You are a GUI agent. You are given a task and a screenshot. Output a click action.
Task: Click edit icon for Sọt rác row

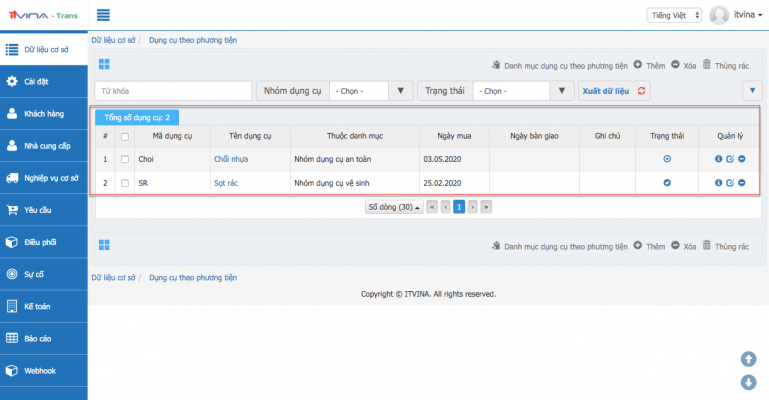[x=730, y=183]
